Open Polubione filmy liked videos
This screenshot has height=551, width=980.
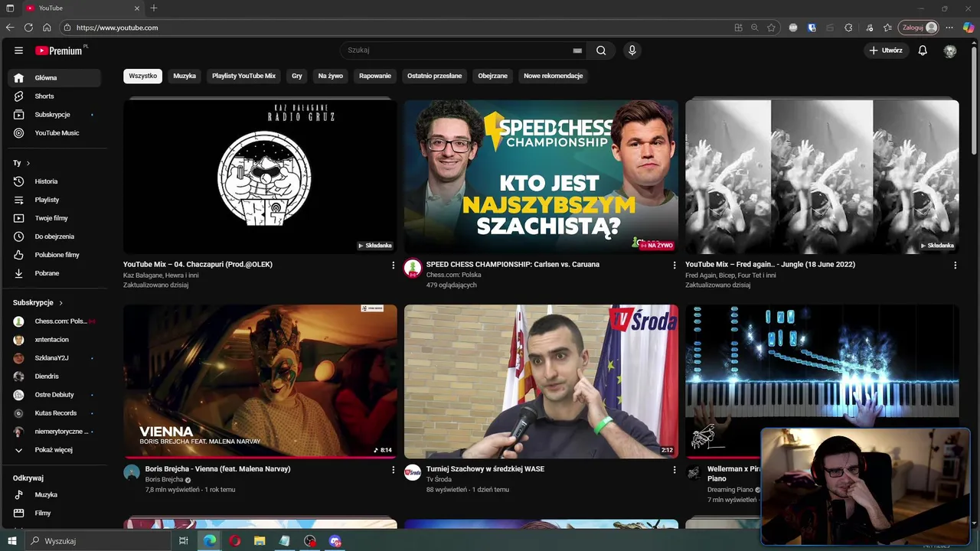pos(54,255)
